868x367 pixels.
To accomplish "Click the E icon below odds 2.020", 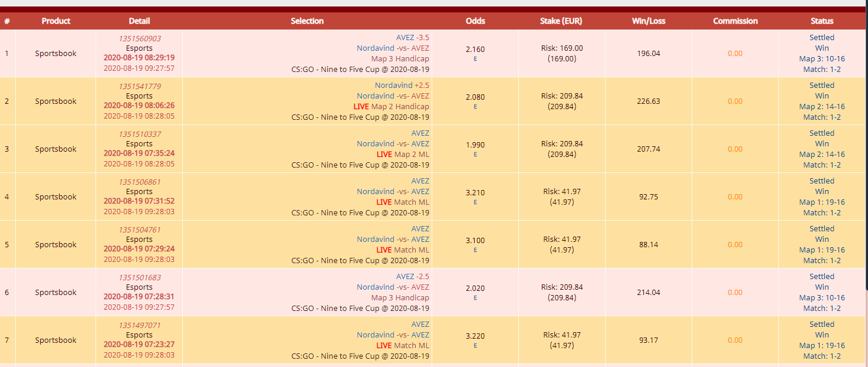I will (475, 298).
